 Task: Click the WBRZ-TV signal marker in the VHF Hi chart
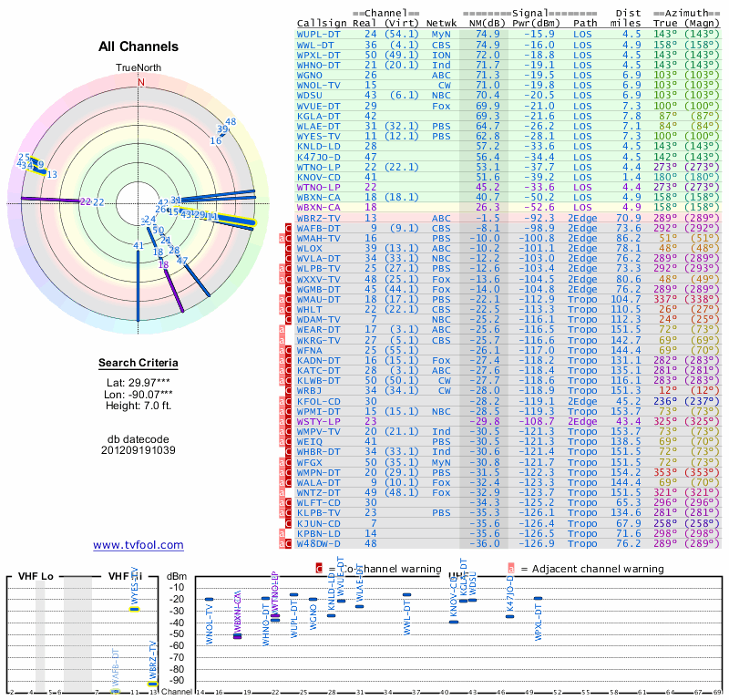tap(152, 684)
